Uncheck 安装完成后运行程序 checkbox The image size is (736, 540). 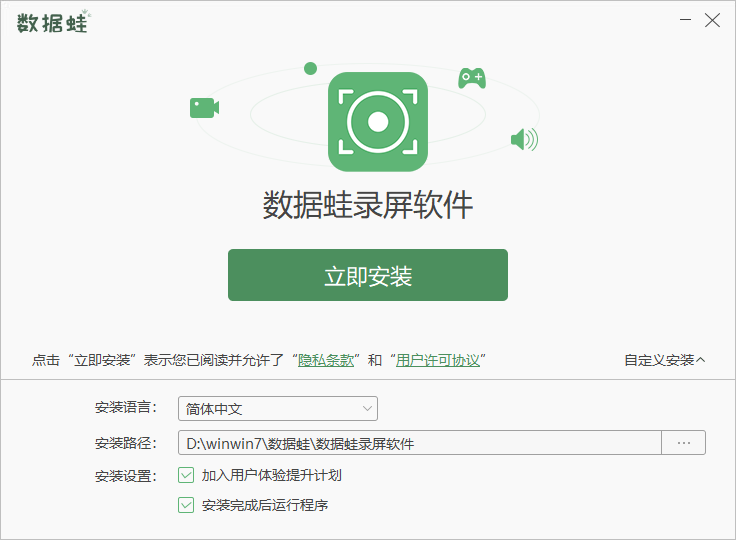tap(186, 505)
